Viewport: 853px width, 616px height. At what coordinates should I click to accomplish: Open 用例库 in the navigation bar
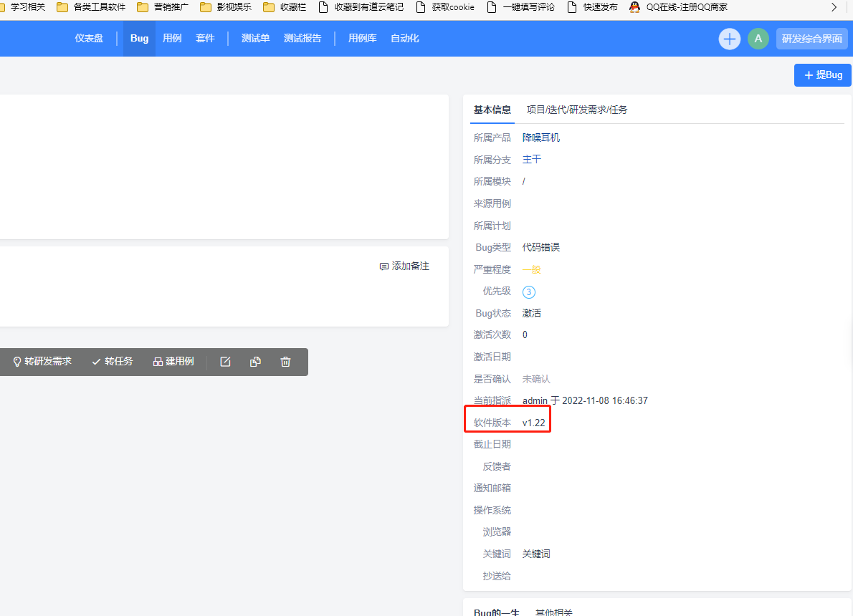(x=362, y=39)
